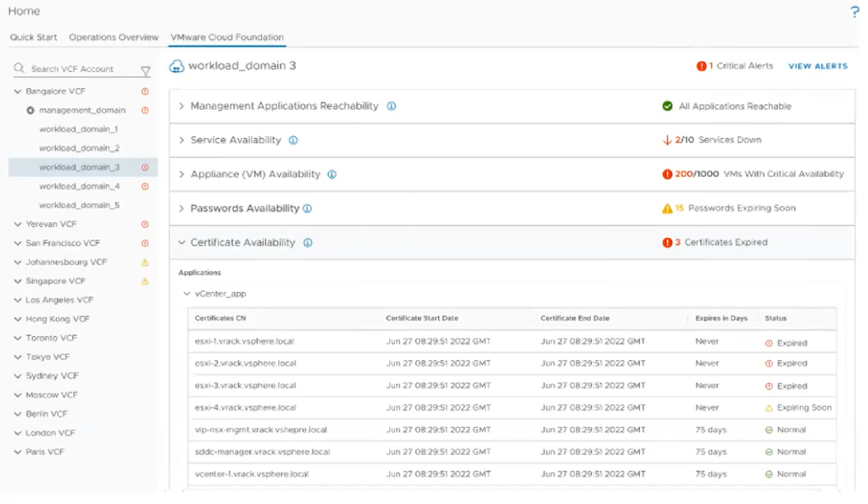Click the filter icon beside the search box

(145, 70)
